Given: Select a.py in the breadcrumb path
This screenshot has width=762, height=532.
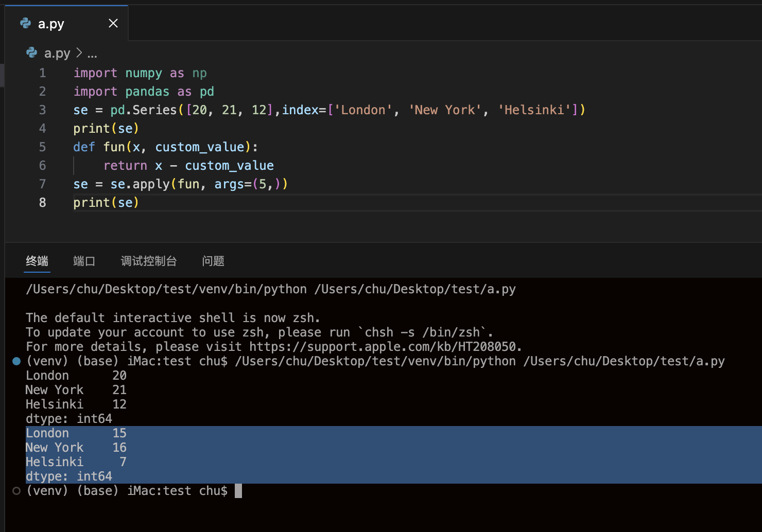Looking at the screenshot, I should pos(57,54).
